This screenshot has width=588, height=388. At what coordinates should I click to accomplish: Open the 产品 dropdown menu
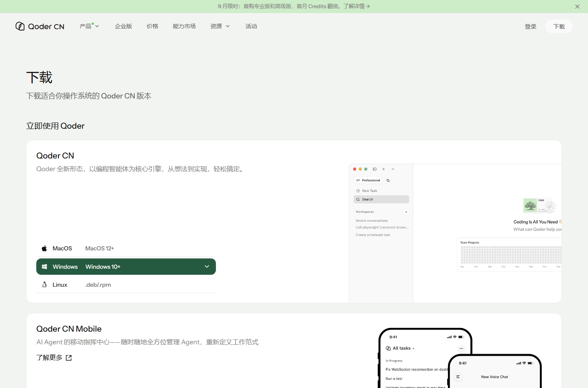[x=89, y=26]
